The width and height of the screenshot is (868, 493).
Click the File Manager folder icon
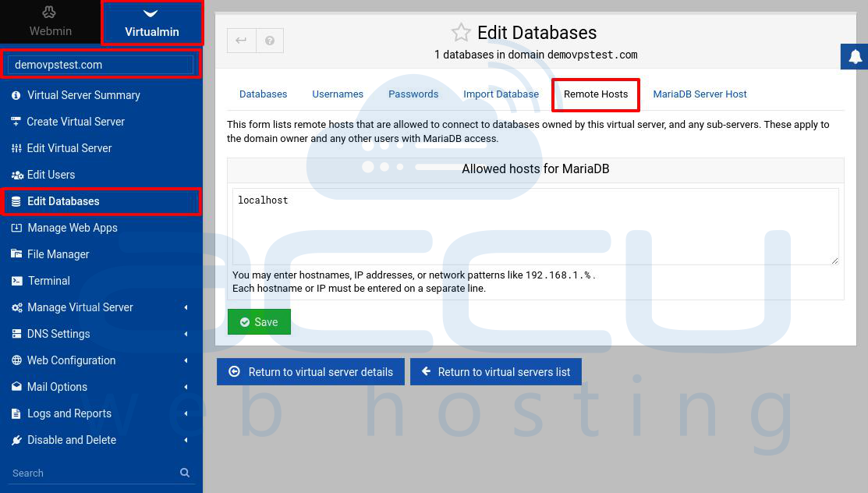[16, 254]
